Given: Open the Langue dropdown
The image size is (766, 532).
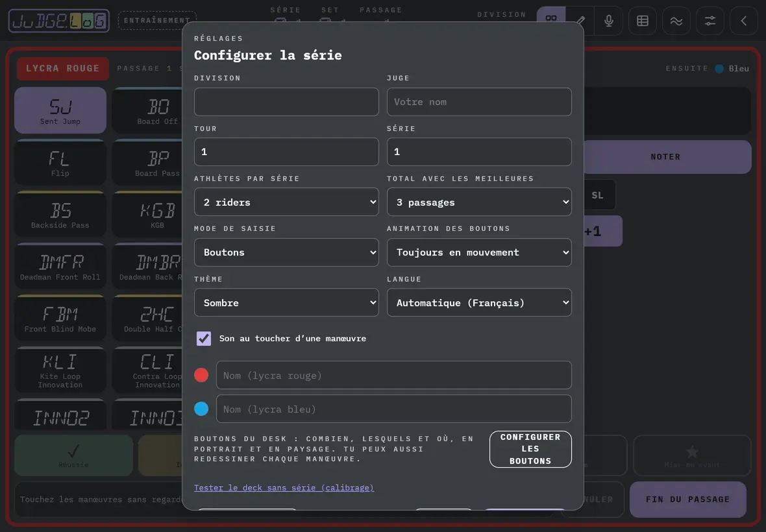Looking at the screenshot, I should pyautogui.click(x=479, y=302).
